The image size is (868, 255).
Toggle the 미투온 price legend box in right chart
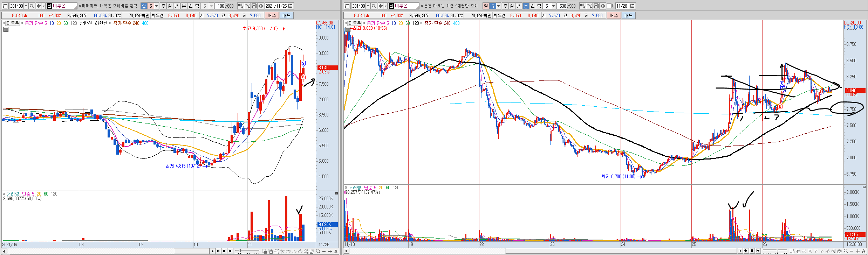[x=346, y=23]
